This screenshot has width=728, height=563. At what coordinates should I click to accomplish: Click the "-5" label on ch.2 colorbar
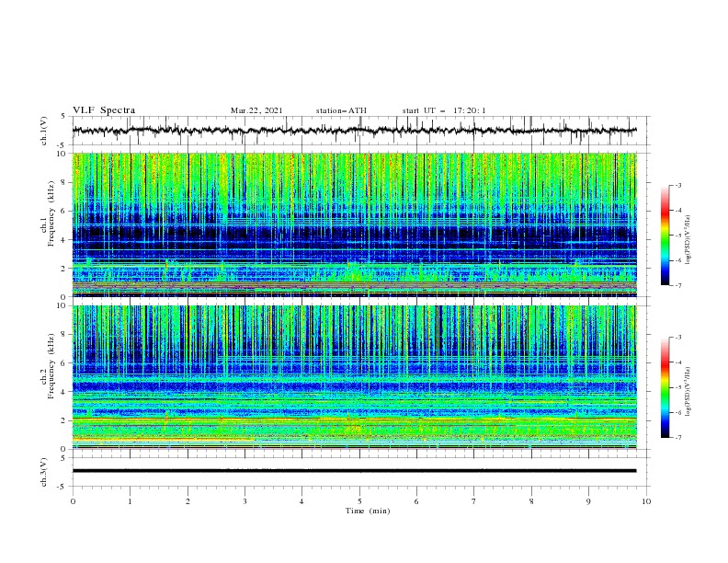[x=677, y=387]
